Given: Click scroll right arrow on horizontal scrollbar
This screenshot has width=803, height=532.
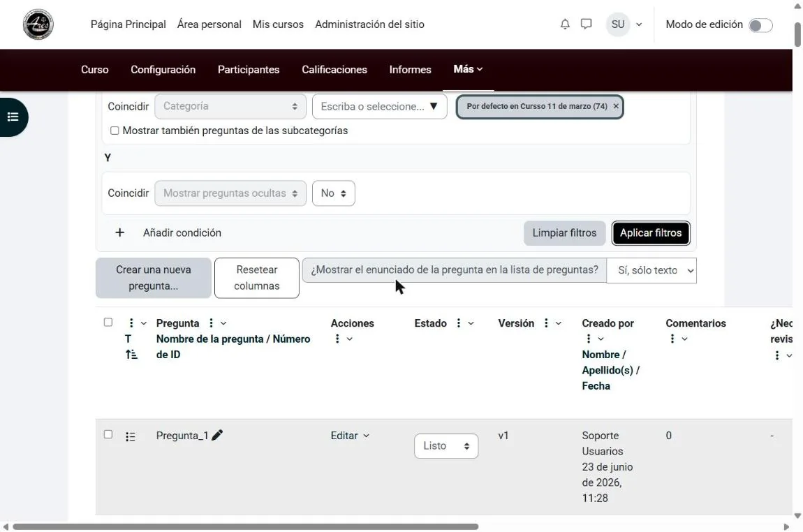Looking at the screenshot, I should 786,527.
